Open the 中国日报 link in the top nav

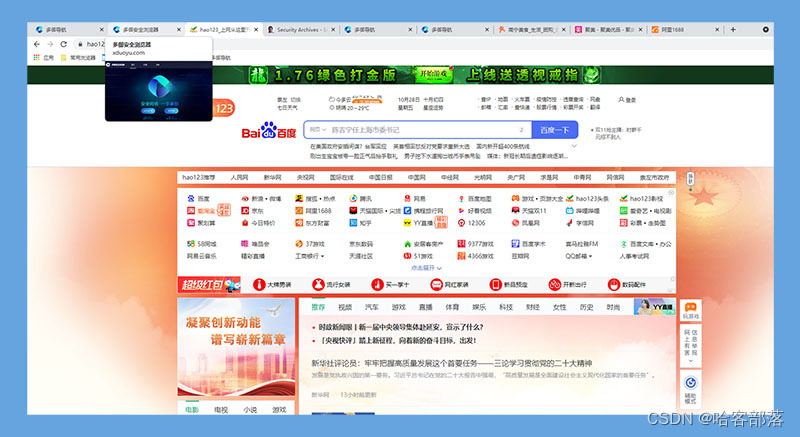click(381, 177)
